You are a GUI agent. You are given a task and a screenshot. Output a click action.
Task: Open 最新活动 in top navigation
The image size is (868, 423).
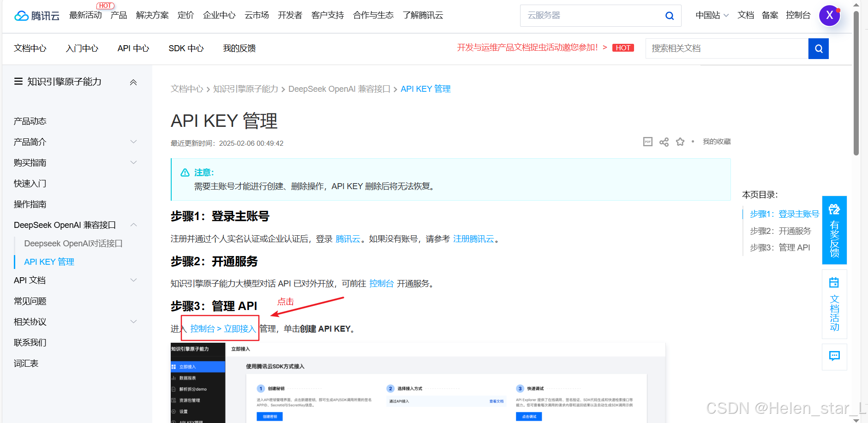click(85, 15)
